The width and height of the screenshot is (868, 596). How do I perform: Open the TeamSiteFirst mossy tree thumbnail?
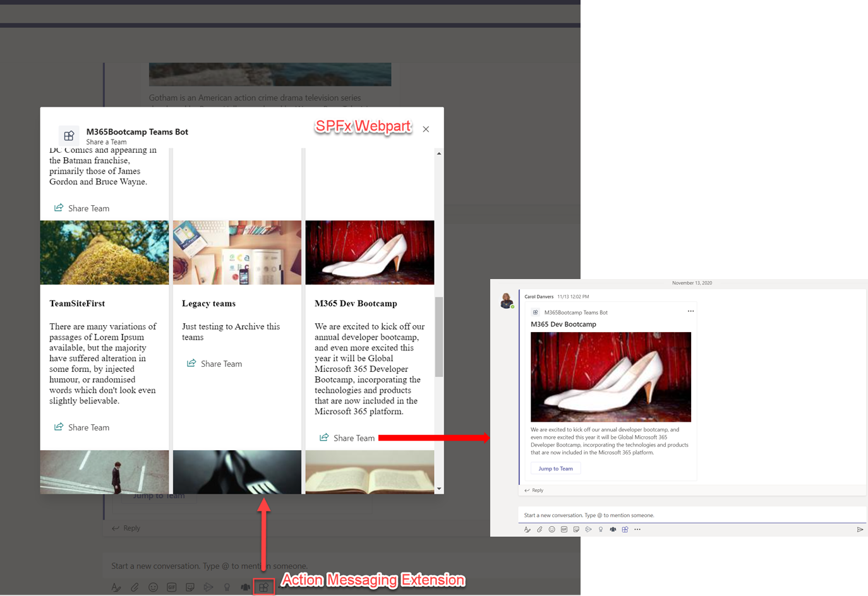[x=104, y=253]
